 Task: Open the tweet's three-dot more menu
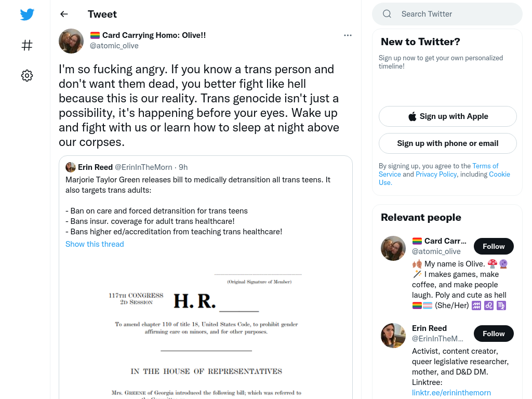pyautogui.click(x=348, y=35)
